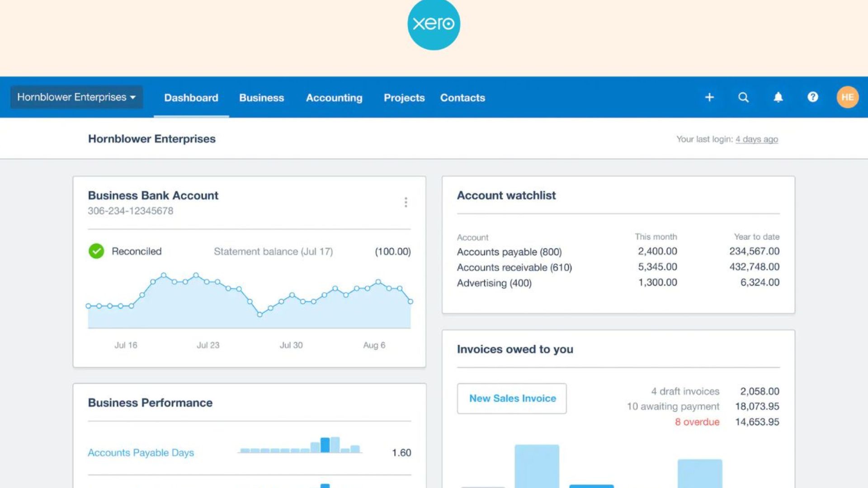Click the Jul 23 axis label
The image size is (868, 488).
(208, 345)
